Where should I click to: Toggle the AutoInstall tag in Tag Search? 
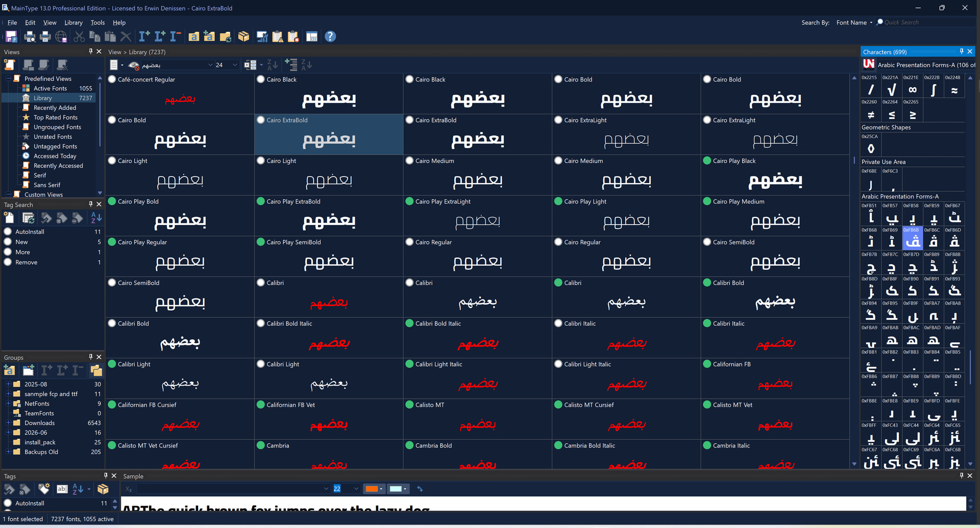8,232
